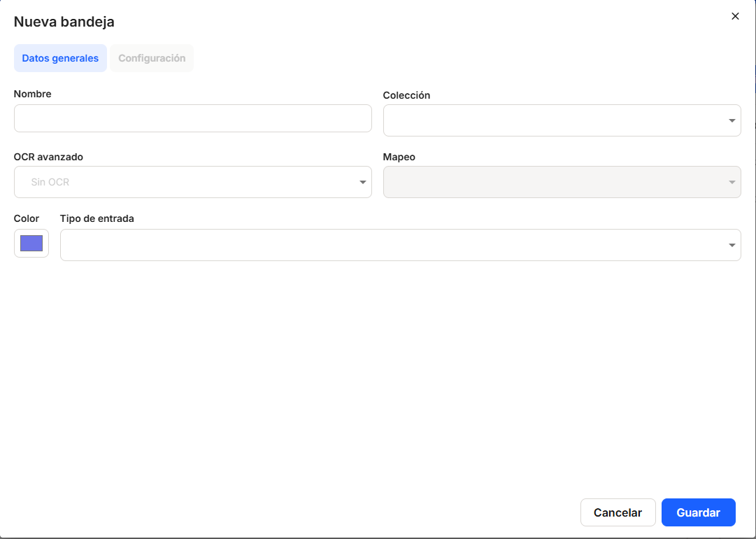This screenshot has width=756, height=539.
Task: Click the Tipo de entrada arrow icon
Action: [732, 245]
